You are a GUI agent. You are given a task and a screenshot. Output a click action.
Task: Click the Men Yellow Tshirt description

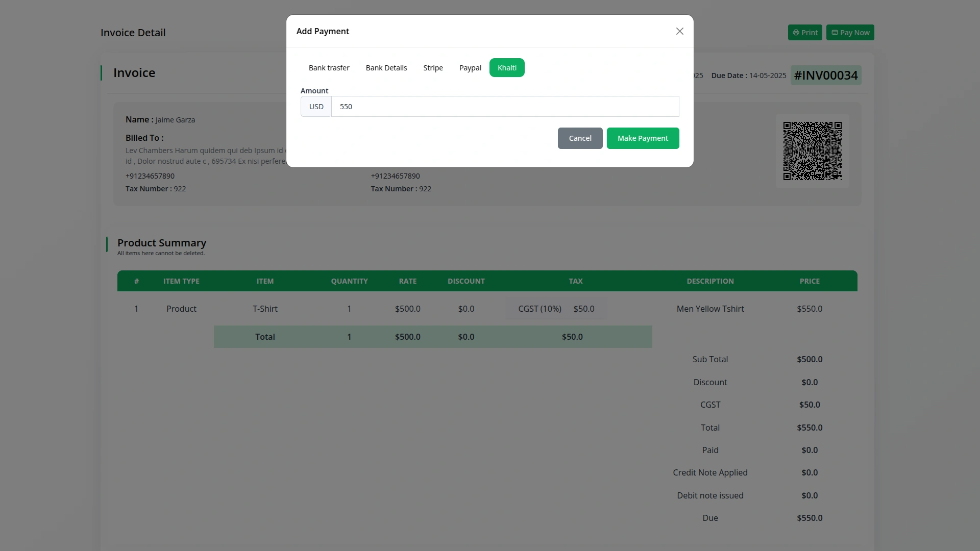point(709,309)
